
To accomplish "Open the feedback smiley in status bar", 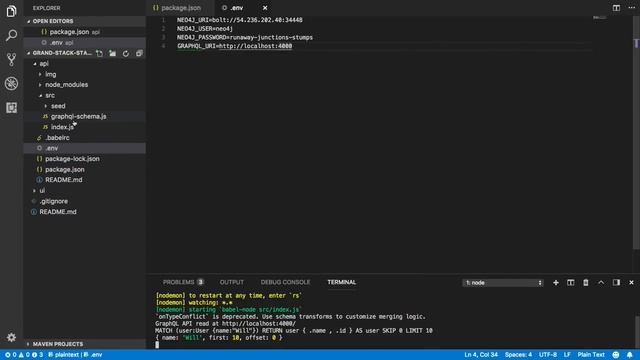I will pos(616,355).
